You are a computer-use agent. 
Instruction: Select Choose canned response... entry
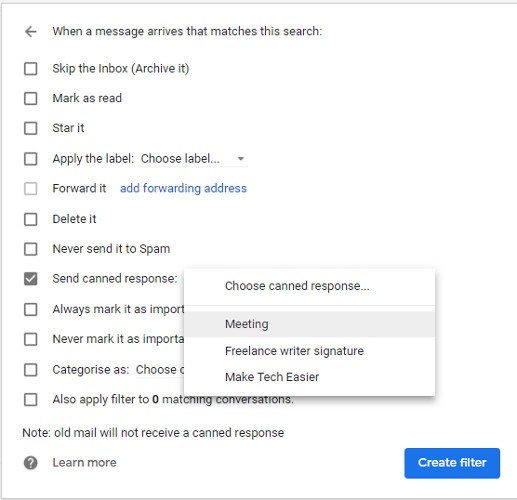coord(309,286)
